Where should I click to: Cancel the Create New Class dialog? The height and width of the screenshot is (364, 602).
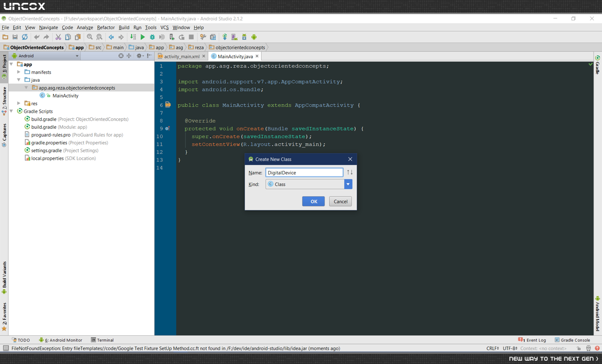[341, 201]
